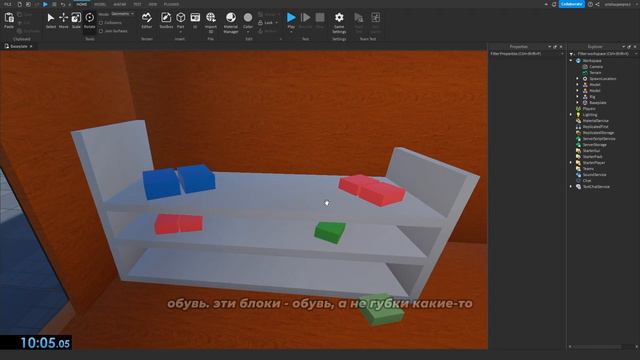The image size is (640, 360).
Task: Open the Terrain Editor
Action: 147,20
